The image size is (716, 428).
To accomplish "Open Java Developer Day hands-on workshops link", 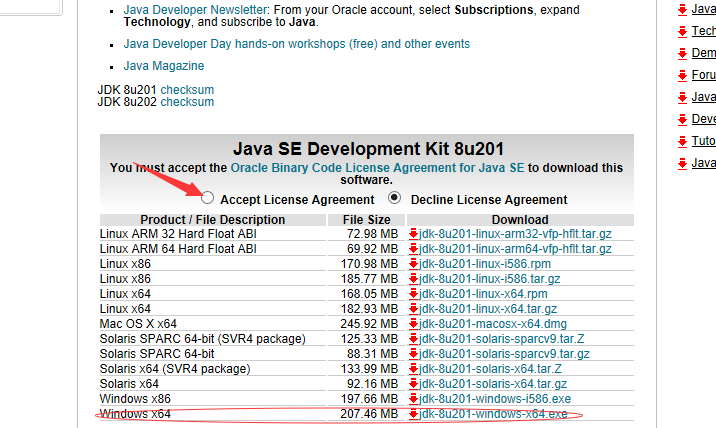I will (x=296, y=44).
